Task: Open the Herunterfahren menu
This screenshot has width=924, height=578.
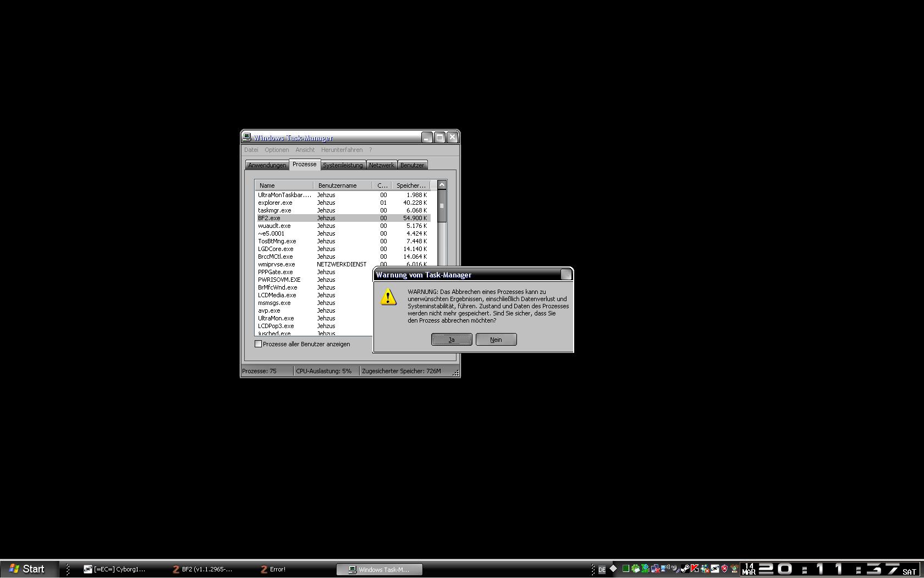Action: [x=342, y=150]
